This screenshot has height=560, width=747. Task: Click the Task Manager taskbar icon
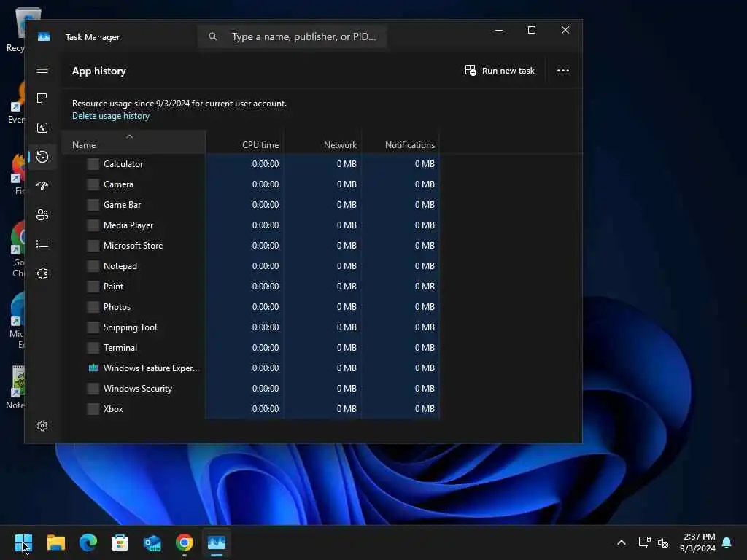217,542
